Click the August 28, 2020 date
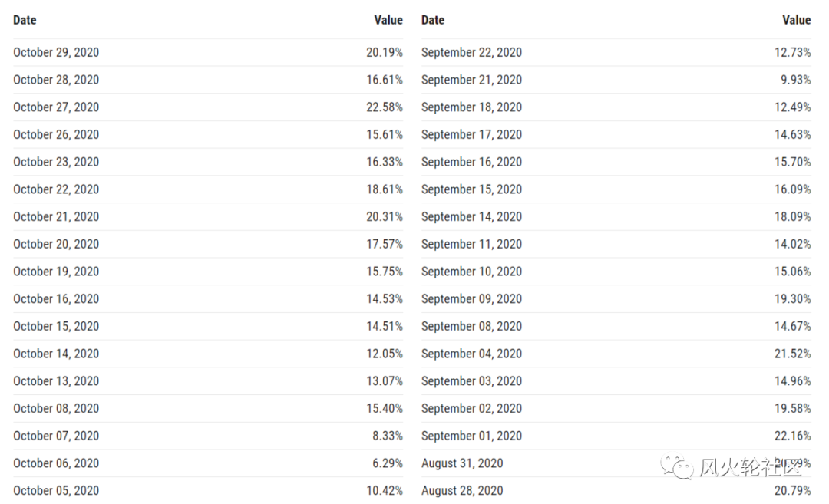Image resolution: width=829 pixels, height=504 pixels. point(462,491)
